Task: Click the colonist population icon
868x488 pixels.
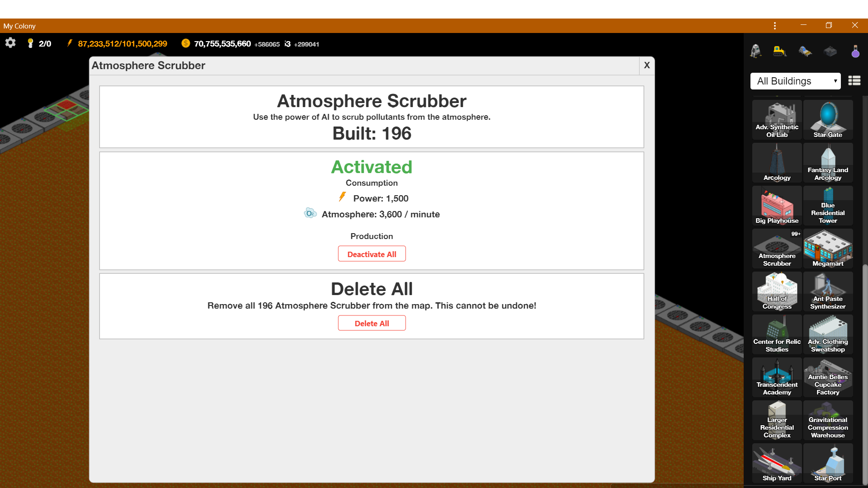Action: point(30,43)
